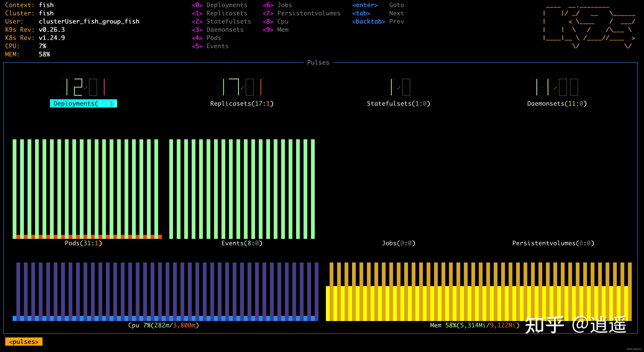Select the highlighted Deployments(12:1) label

84,104
